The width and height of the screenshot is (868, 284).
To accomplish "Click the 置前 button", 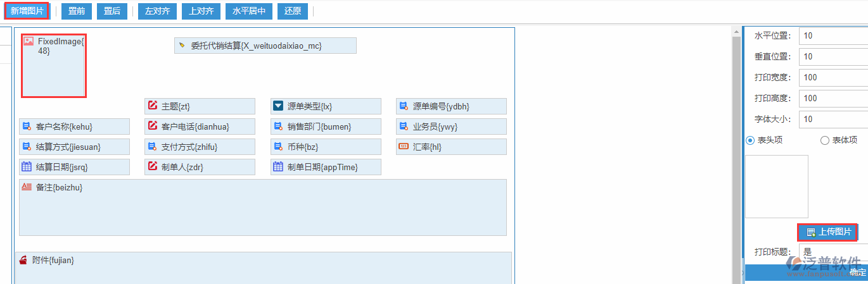I will [x=77, y=11].
